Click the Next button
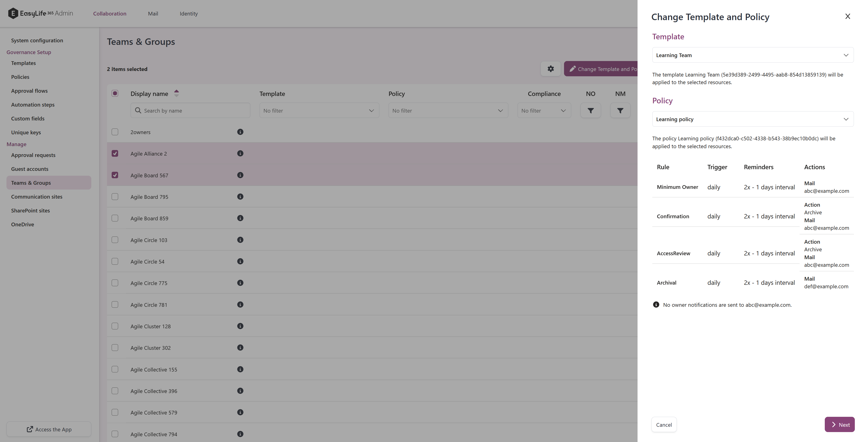 click(x=839, y=424)
